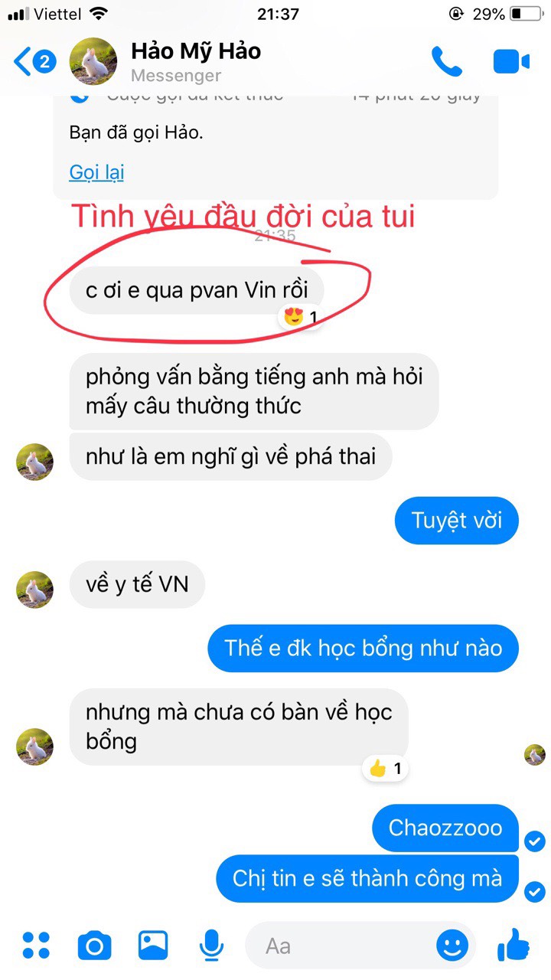The width and height of the screenshot is (551, 980).
Task: Start a video call from the header
Action: click(x=511, y=62)
